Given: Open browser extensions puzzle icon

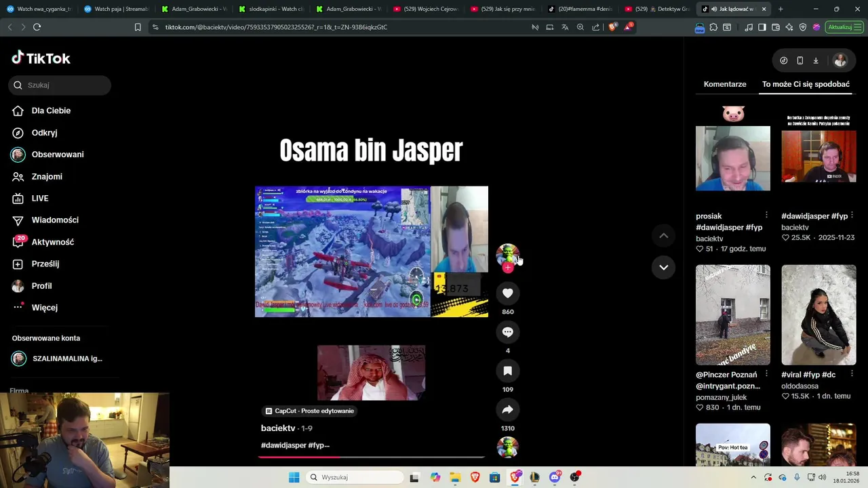Looking at the screenshot, I should [x=713, y=27].
